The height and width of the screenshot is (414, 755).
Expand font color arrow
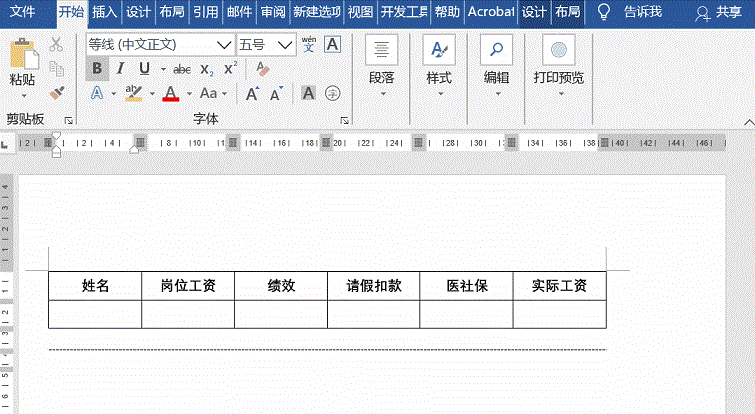(189, 93)
